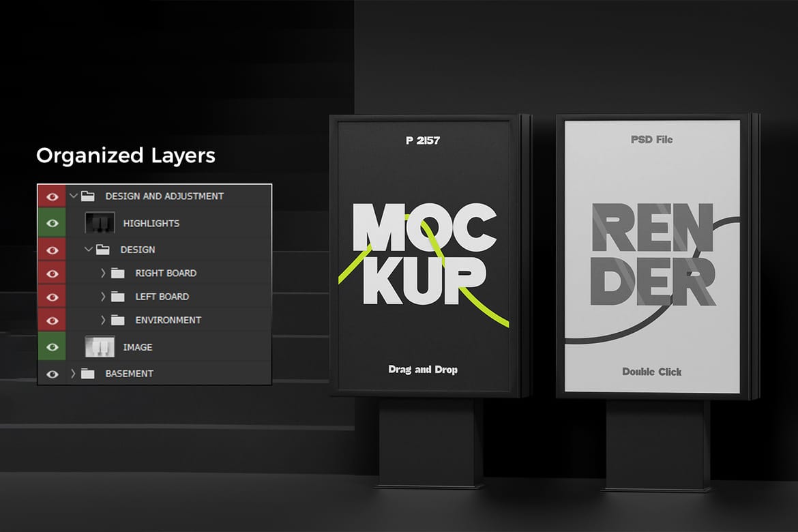Click 'P 2157' text on dark poster
Viewport: 798px width, 532px height.
click(423, 141)
